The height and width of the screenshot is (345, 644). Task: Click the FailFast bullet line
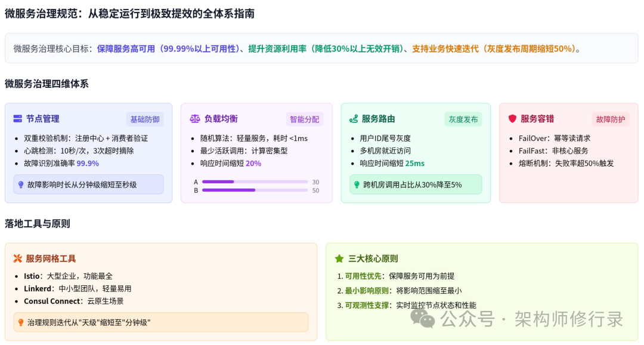[553, 151]
